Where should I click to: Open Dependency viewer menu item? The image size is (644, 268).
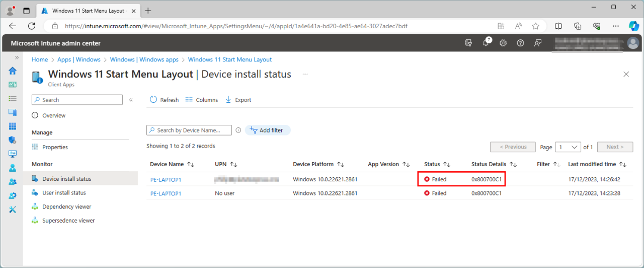66,207
